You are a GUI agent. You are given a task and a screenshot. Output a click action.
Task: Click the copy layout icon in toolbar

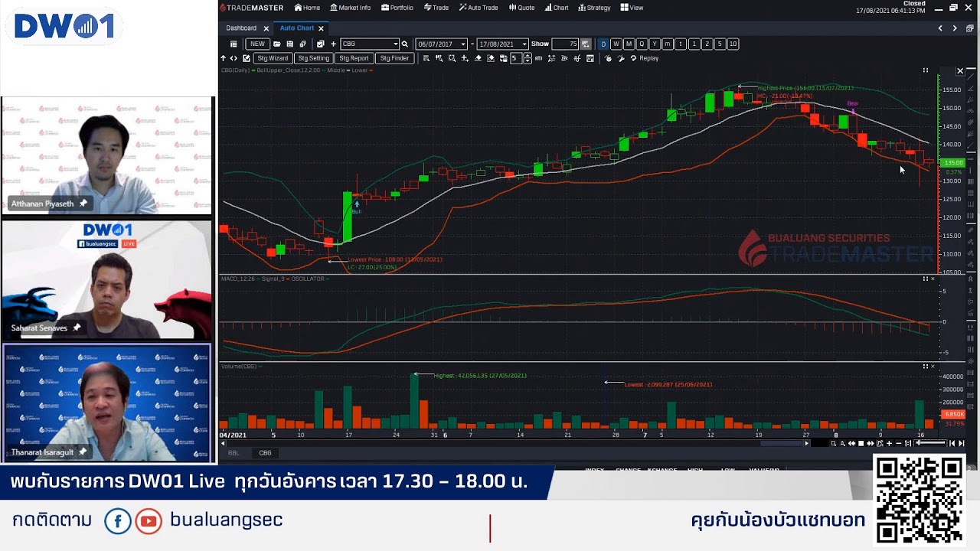coord(303,44)
